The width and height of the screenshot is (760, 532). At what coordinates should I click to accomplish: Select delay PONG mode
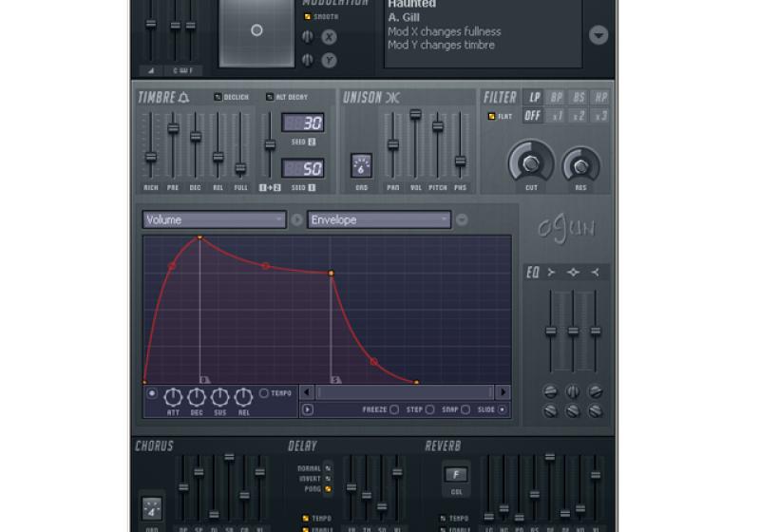[x=328, y=489]
